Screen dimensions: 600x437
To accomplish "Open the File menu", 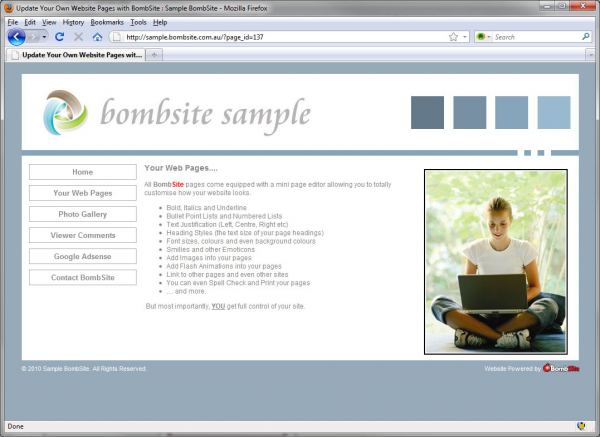I will (x=13, y=22).
